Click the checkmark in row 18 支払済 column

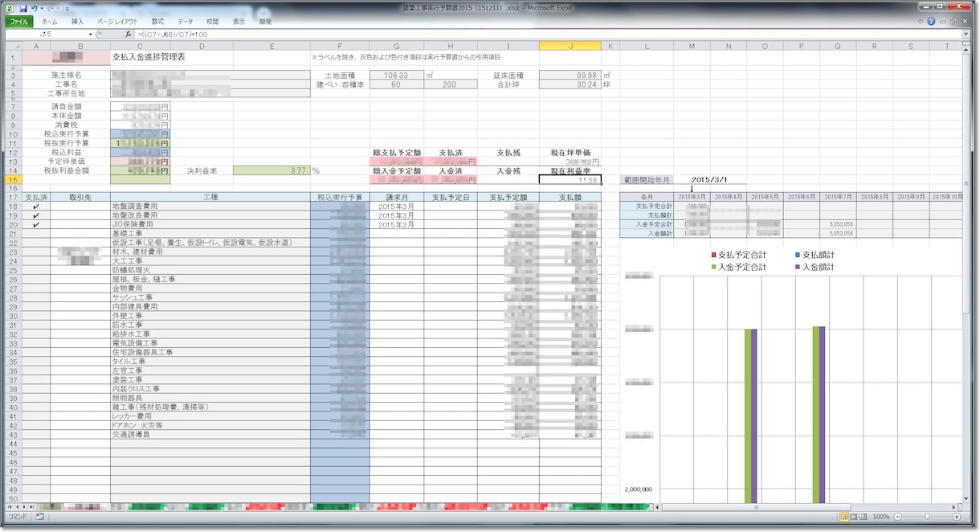tap(36, 207)
